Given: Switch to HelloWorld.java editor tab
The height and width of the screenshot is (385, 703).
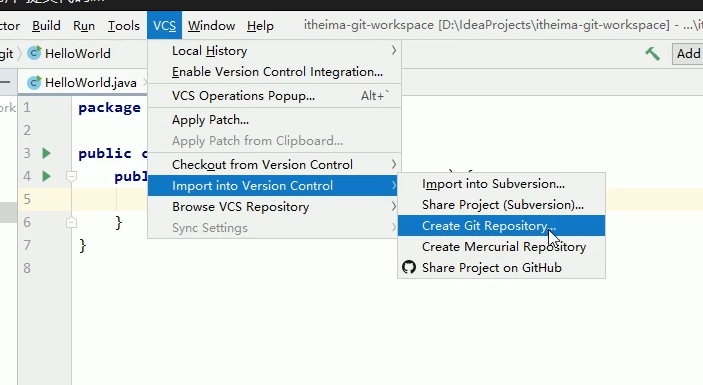Looking at the screenshot, I should (x=82, y=82).
